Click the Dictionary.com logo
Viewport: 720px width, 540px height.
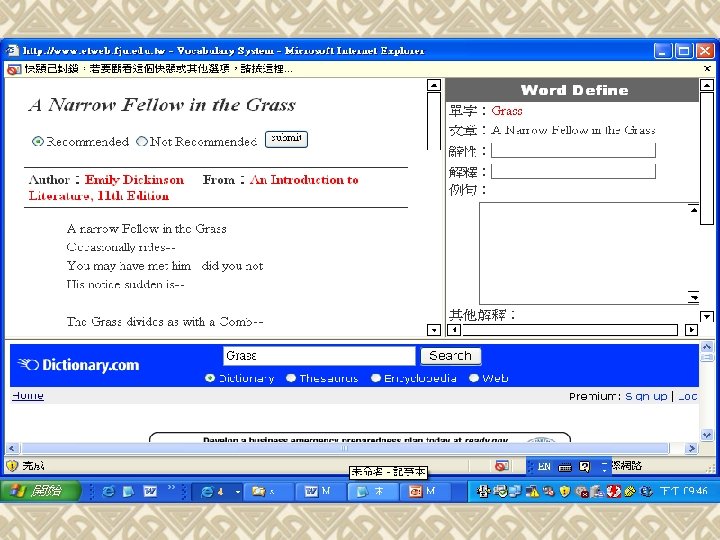pos(79,365)
